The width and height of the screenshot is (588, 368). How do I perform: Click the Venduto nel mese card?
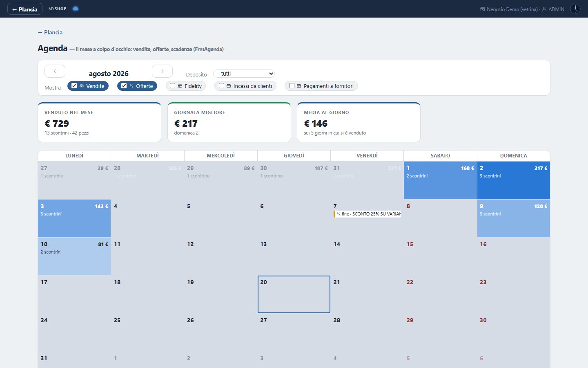[99, 122]
